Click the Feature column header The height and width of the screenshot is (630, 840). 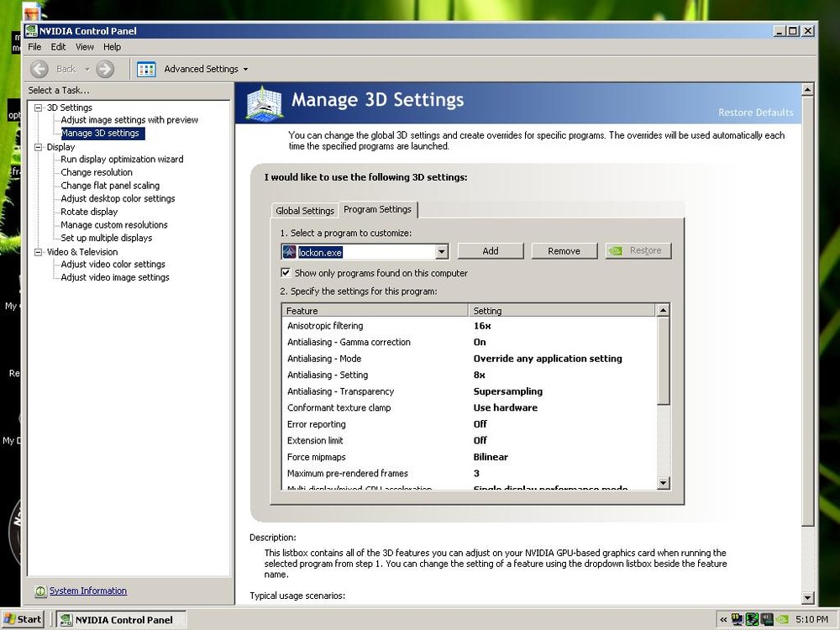click(375, 311)
